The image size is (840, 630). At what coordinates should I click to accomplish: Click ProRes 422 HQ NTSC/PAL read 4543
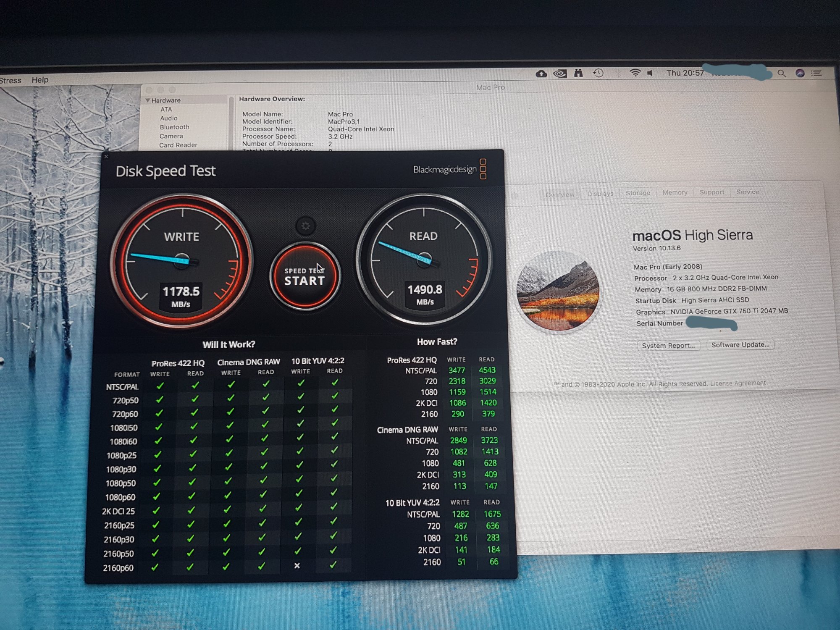point(487,370)
